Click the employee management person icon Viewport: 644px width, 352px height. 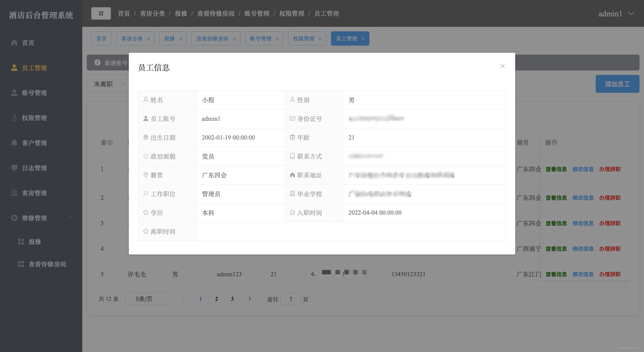(x=14, y=68)
